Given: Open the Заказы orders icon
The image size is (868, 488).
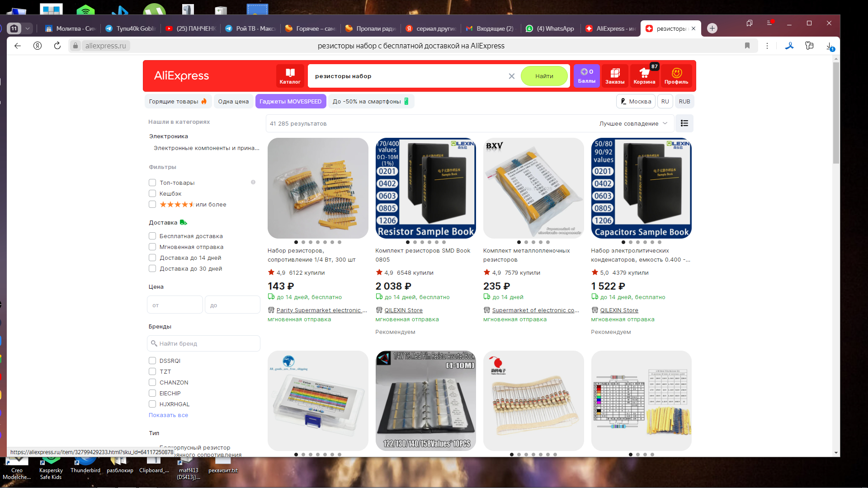Looking at the screenshot, I should coord(615,76).
